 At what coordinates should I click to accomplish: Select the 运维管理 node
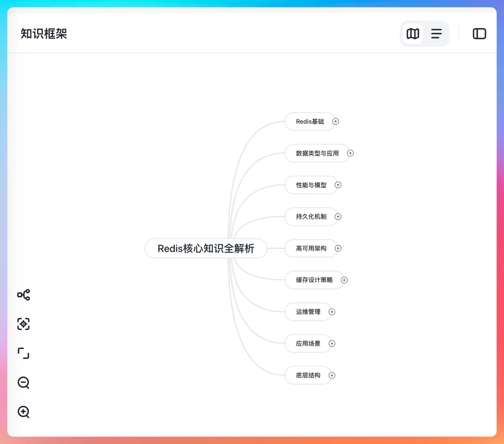pyautogui.click(x=308, y=311)
